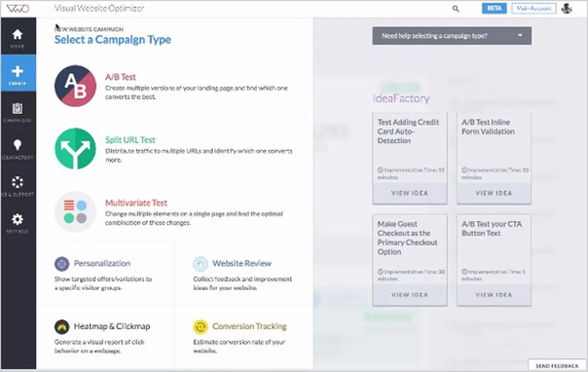Choose the Multivariate Test title
This screenshot has width=588, height=372.
(x=136, y=203)
